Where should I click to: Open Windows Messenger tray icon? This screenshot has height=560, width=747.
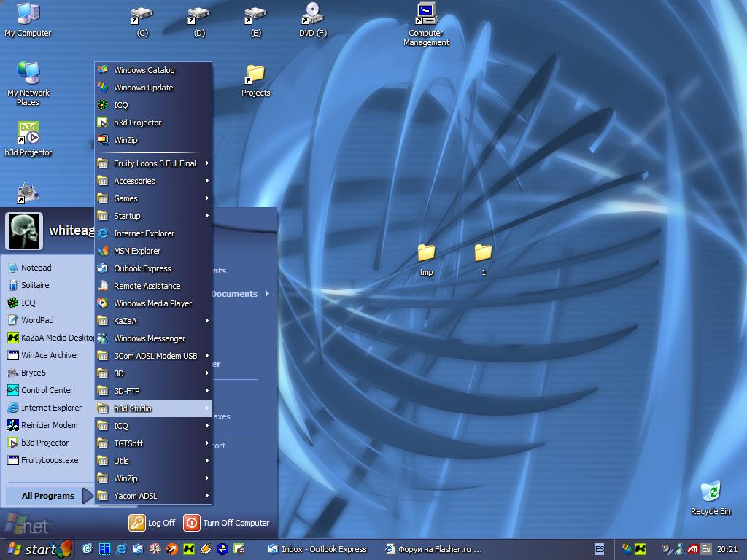point(680,549)
